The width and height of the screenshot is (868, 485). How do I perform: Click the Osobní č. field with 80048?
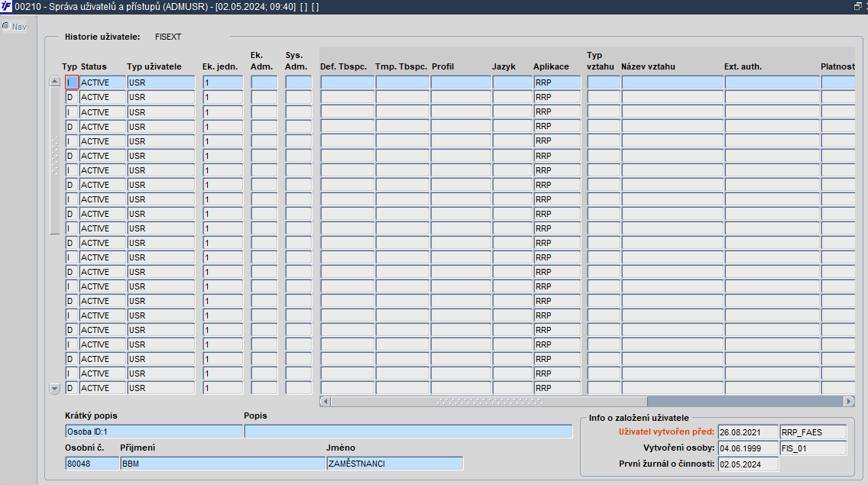click(x=92, y=464)
